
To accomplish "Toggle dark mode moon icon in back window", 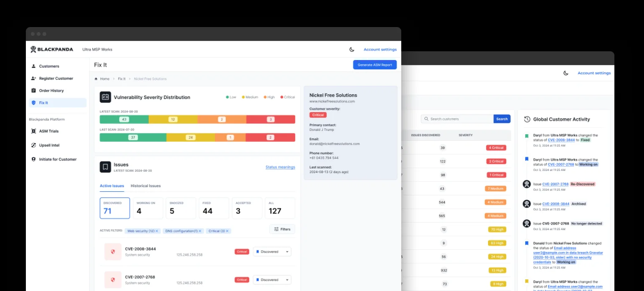I will pyautogui.click(x=566, y=73).
